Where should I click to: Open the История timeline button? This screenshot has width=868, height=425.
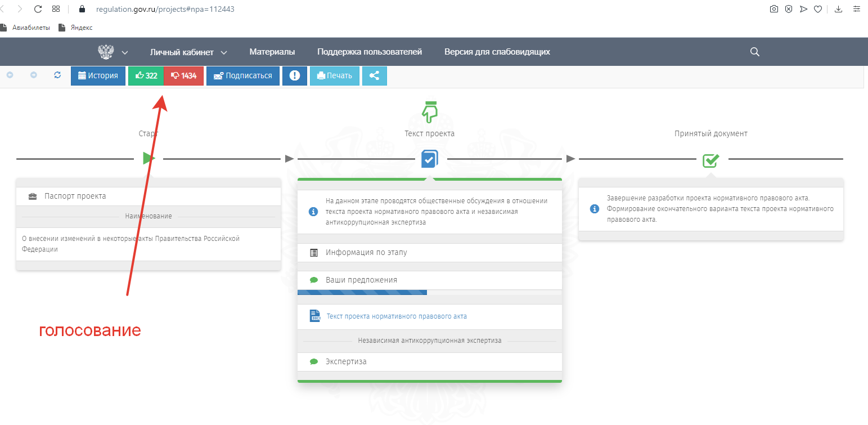pos(98,76)
